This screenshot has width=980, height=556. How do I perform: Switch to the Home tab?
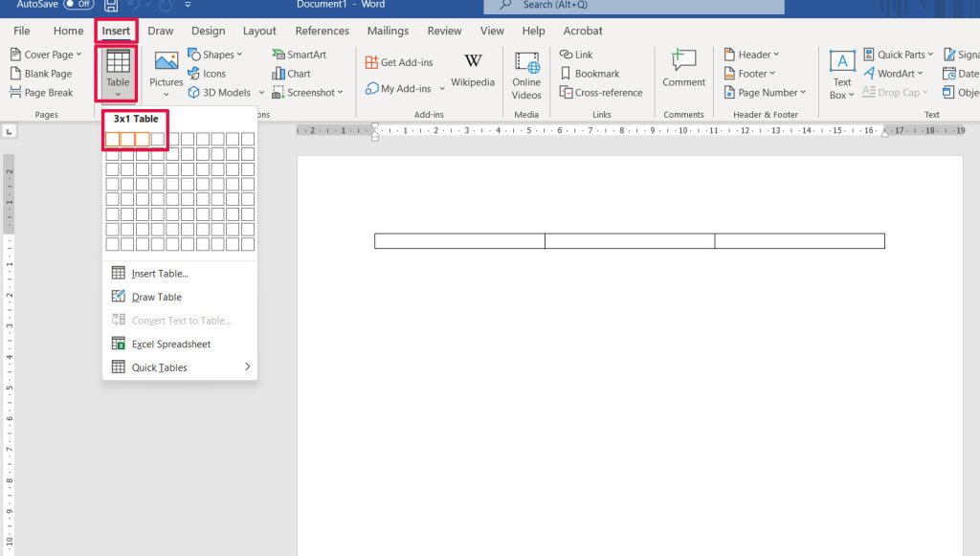68,31
